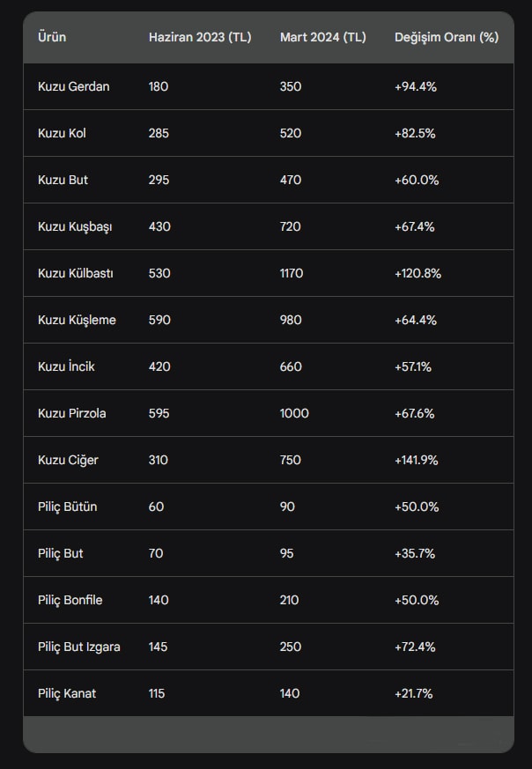The width and height of the screenshot is (532, 769).
Task: Select the Kuzu Kol product cell
Action: (x=62, y=133)
